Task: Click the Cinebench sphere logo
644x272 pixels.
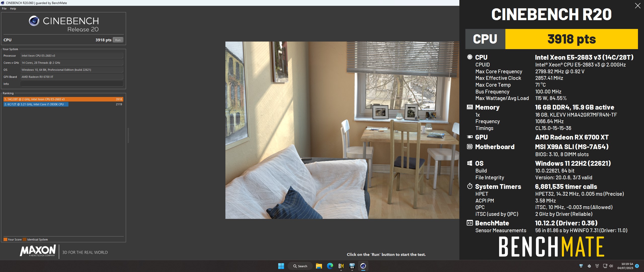Action: click(34, 21)
